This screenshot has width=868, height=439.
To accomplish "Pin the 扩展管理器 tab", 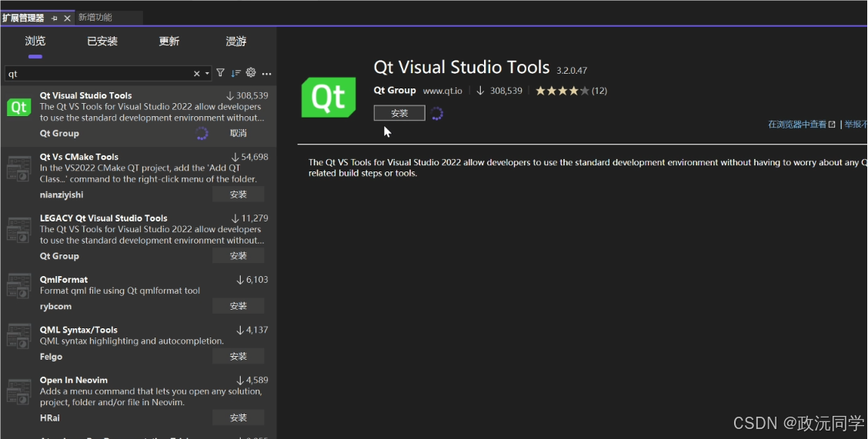I will [54, 18].
